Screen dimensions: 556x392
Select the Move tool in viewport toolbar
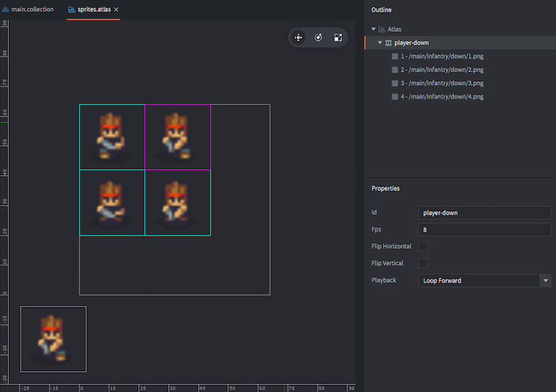(x=298, y=38)
